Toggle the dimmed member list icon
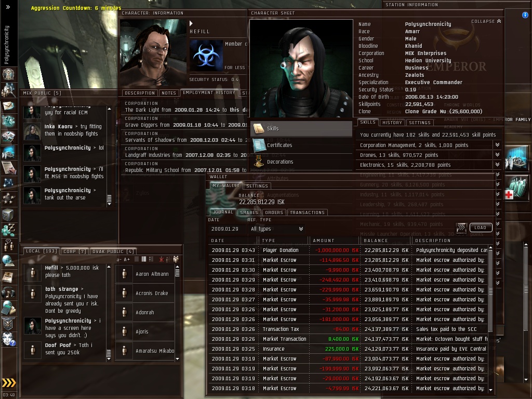The width and height of the screenshot is (532, 399). 169,259
